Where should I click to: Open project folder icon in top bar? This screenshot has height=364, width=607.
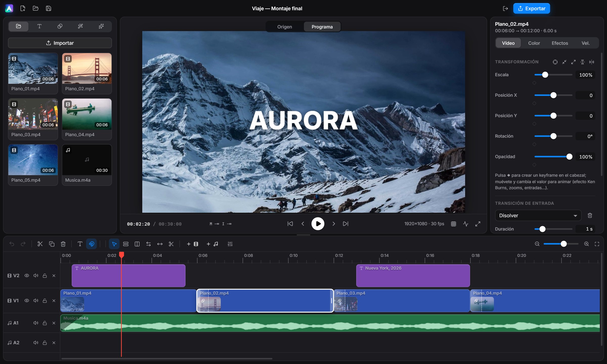36,8
